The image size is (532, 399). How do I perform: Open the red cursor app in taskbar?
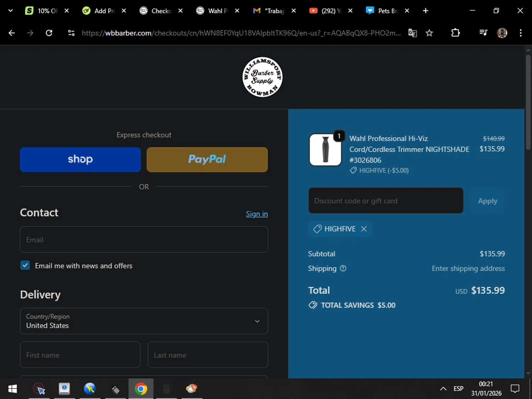pos(39,389)
